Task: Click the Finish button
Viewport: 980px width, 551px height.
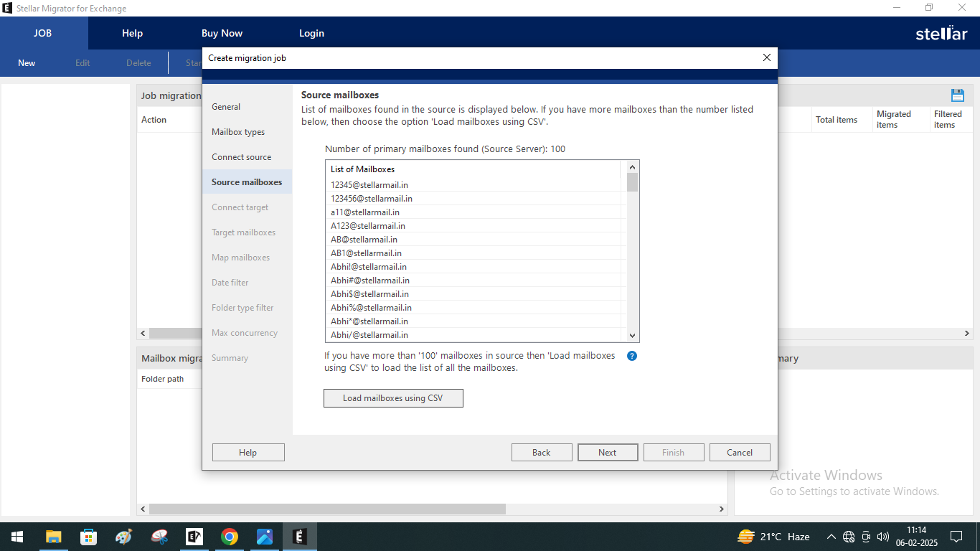Action: point(673,453)
